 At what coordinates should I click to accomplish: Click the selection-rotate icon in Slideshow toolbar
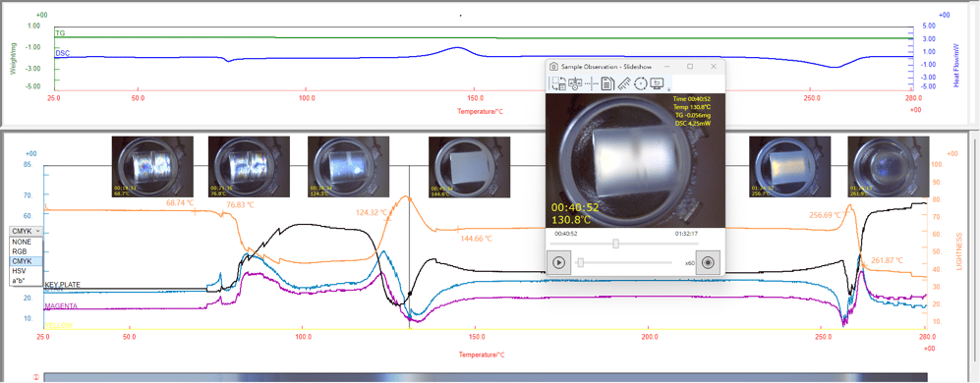click(557, 83)
